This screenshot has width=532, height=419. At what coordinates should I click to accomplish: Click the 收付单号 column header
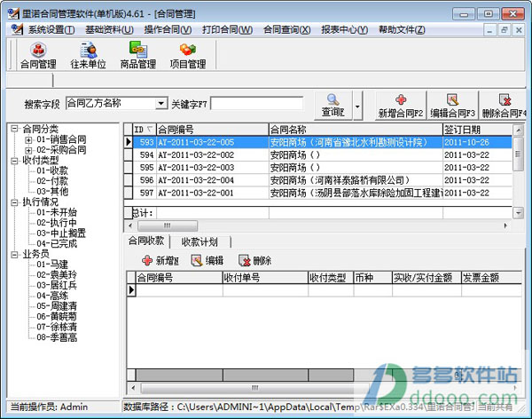tap(265, 278)
